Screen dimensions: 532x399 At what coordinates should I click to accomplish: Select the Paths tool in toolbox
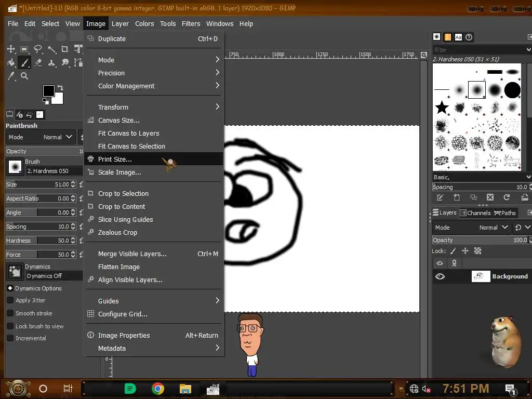tap(78, 62)
